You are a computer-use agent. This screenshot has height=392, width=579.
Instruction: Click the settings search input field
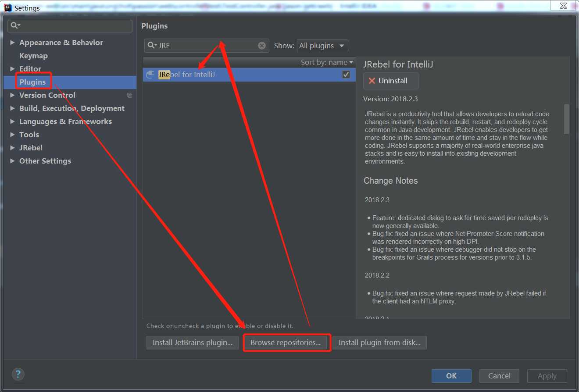tap(70, 26)
